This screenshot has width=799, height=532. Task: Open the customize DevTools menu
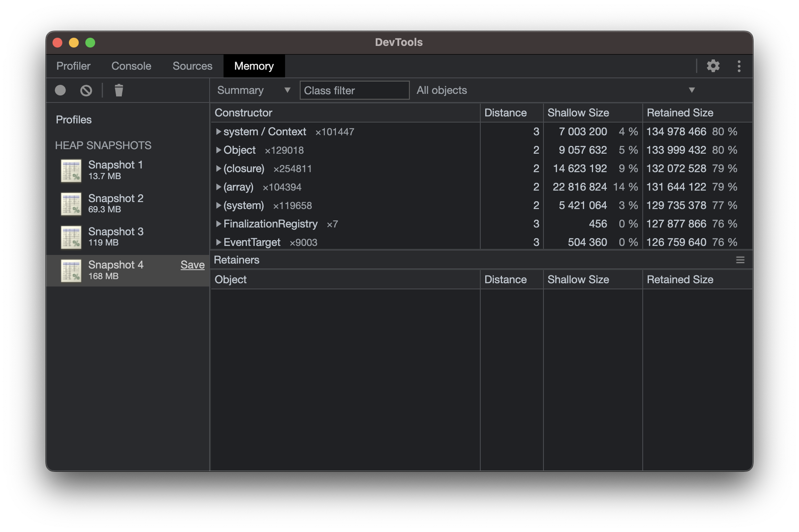point(738,66)
